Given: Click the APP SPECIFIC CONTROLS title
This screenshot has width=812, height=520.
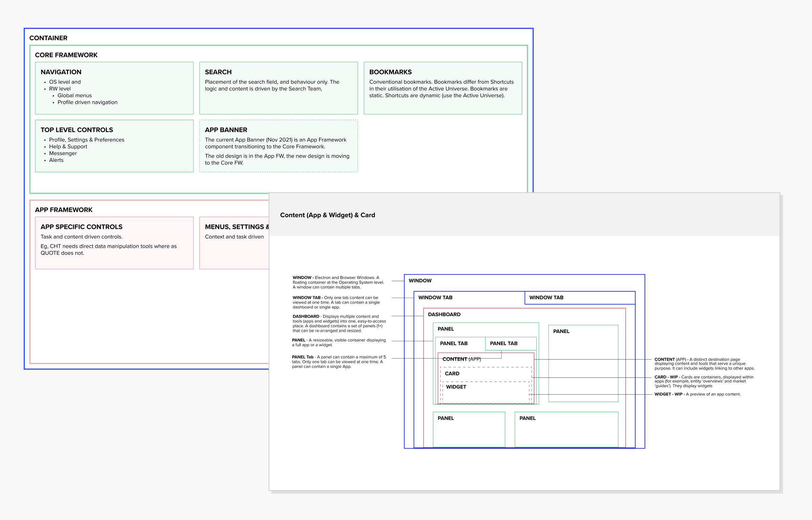Looking at the screenshot, I should pos(82,227).
